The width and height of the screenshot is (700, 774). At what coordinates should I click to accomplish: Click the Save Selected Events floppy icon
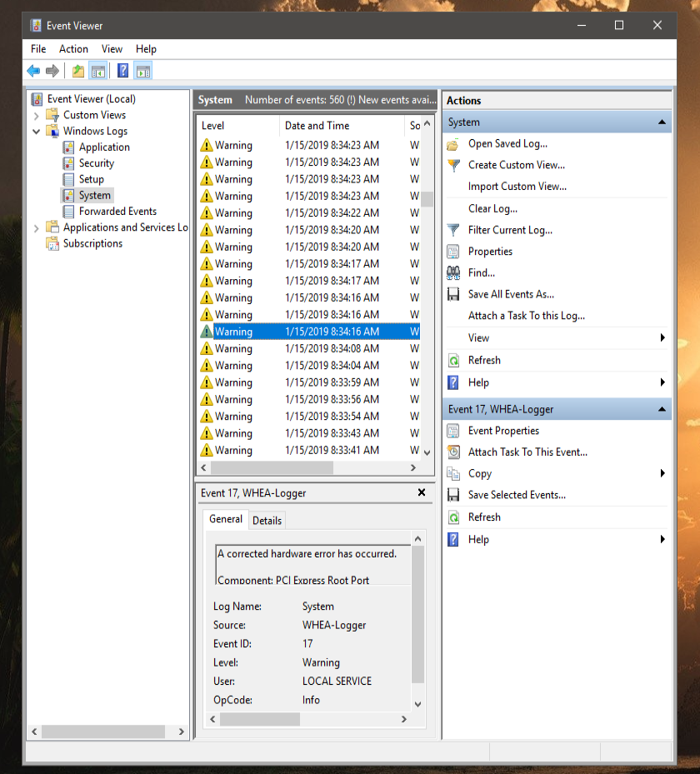[x=452, y=495]
